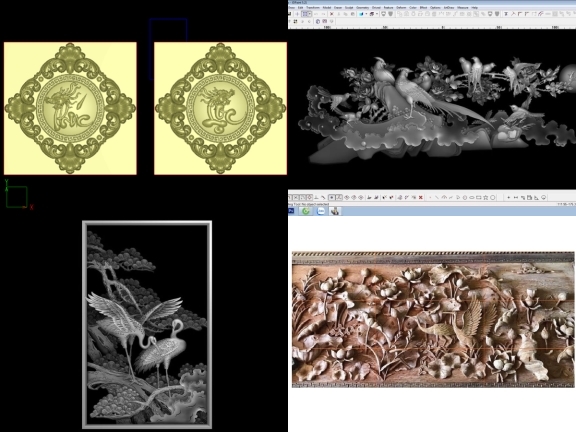Select the left dragon medallion relief

70,108
